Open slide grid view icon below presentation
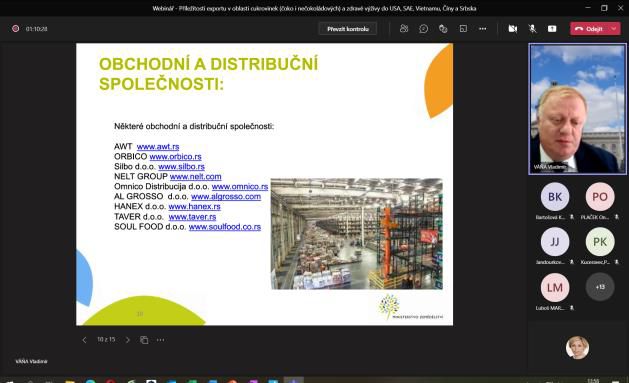This screenshot has height=383, width=629. coord(144,340)
